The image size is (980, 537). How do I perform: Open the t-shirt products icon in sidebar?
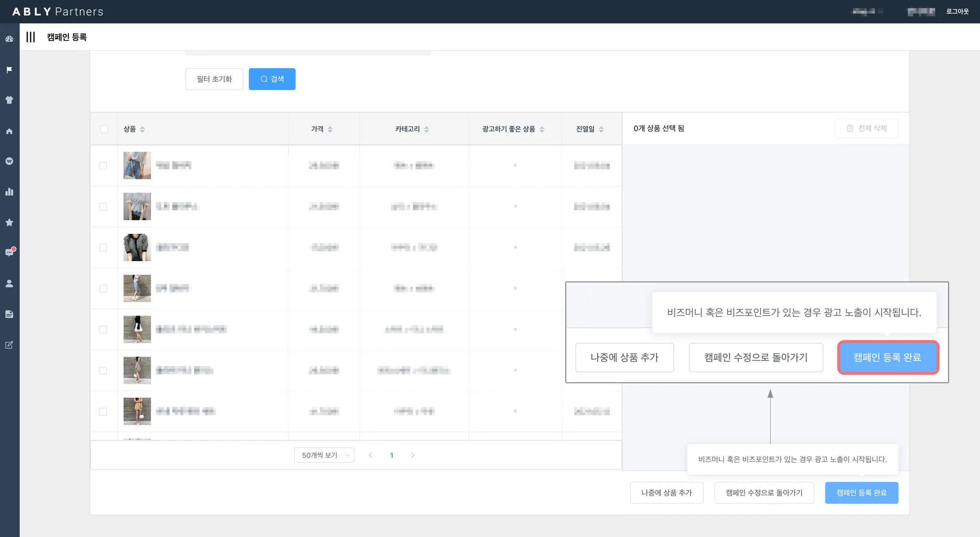click(9, 100)
